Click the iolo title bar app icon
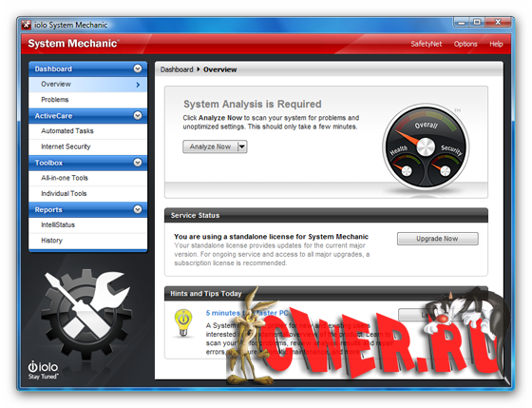532x408 pixels. [x=27, y=25]
